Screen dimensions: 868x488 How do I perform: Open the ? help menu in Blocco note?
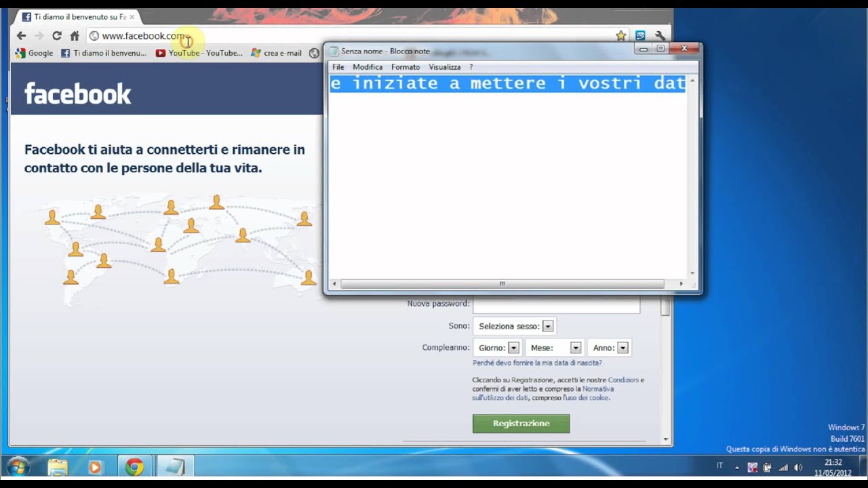471,67
